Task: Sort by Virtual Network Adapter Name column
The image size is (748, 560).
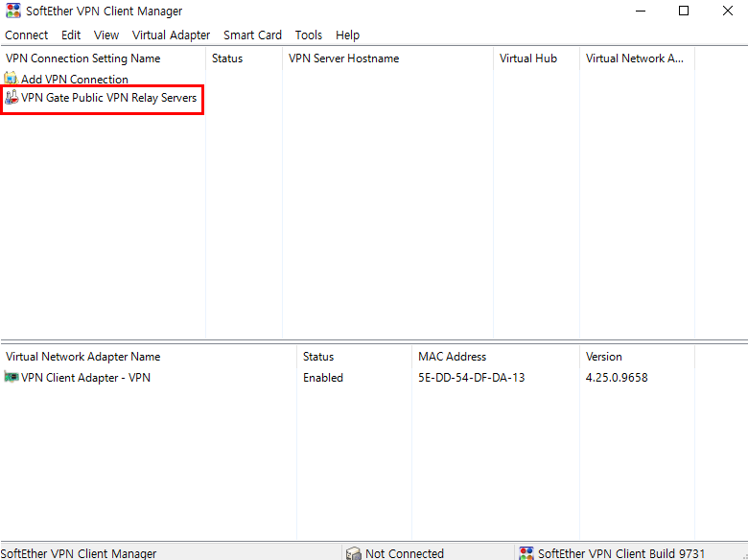Action: pos(149,357)
